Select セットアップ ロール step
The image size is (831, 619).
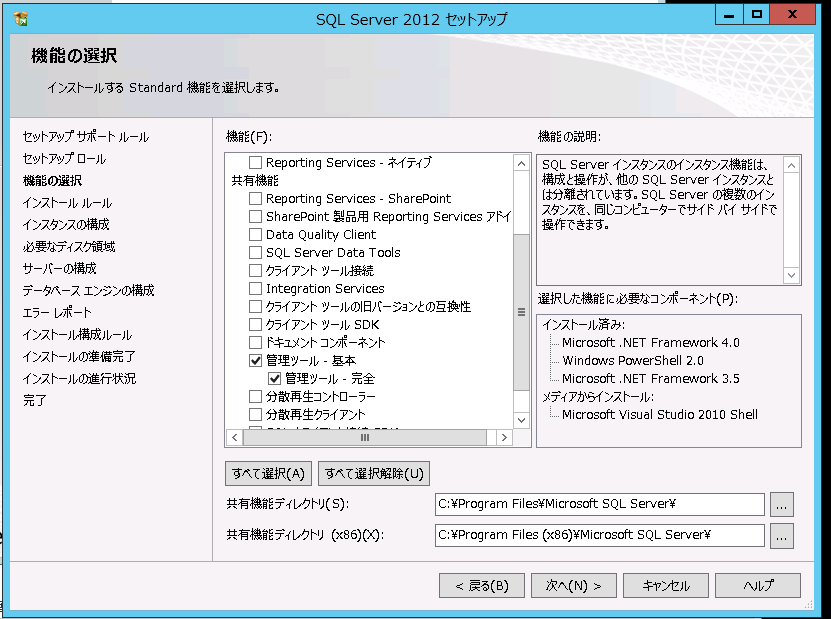(64, 158)
